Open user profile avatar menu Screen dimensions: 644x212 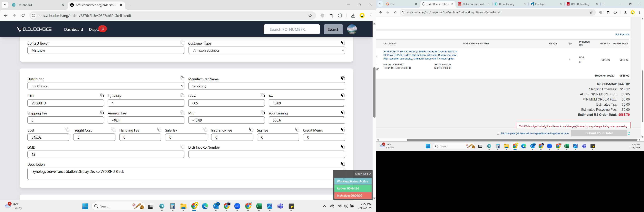[352, 29]
